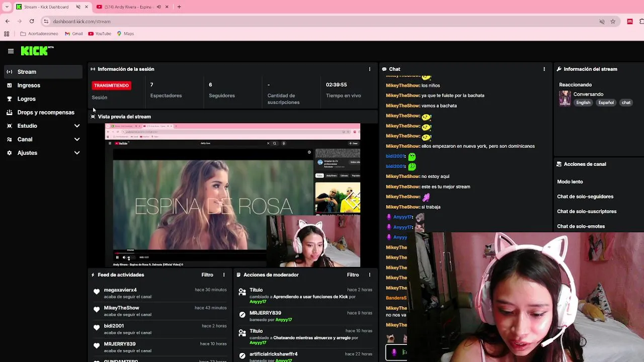This screenshot has width=644, height=362.
Task: Click the heart icon next to megaxavierx4
Action: (97, 292)
